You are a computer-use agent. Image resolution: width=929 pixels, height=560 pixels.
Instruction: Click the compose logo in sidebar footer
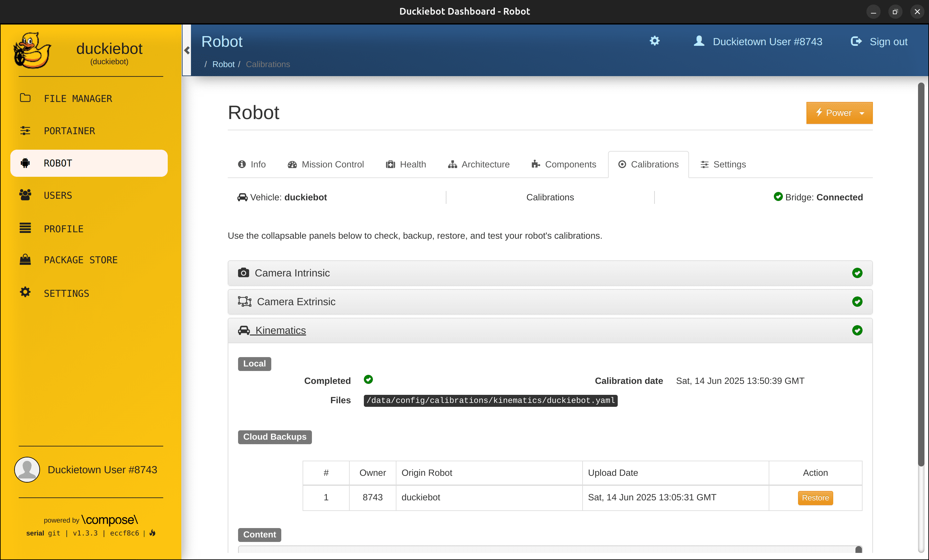point(110,520)
